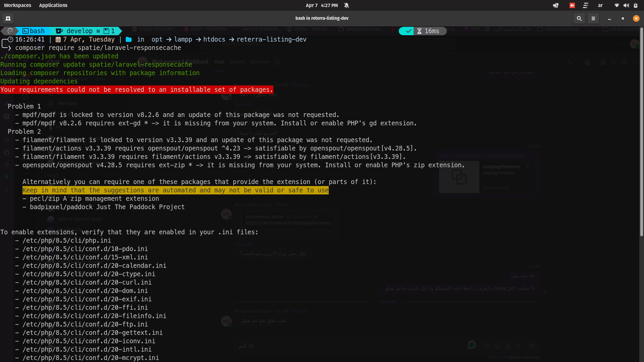
Task: Open the volume speaker indicator
Action: pos(626,5)
